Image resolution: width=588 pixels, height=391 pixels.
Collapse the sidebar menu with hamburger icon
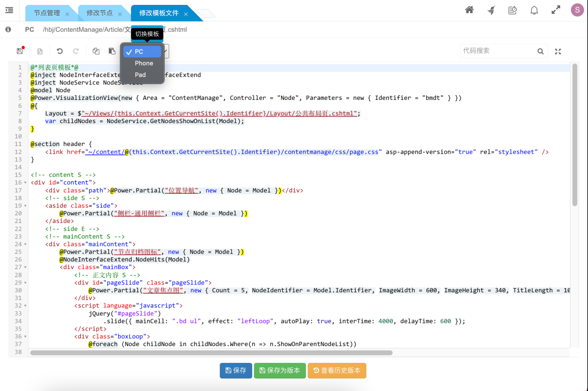tap(9, 10)
